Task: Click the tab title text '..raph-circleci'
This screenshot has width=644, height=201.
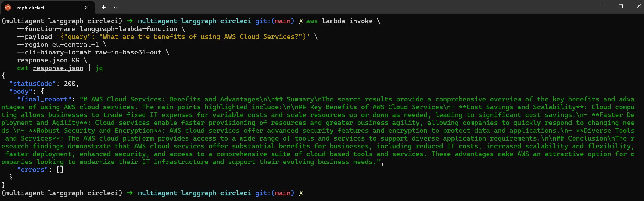Action: point(30,8)
